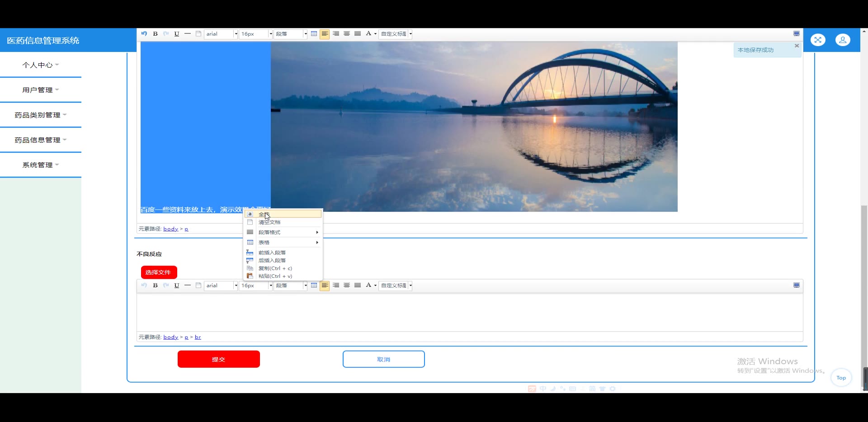The height and width of the screenshot is (422, 868).
Task: Toggle align left in bridge-image editor toolbar
Action: 325,34
